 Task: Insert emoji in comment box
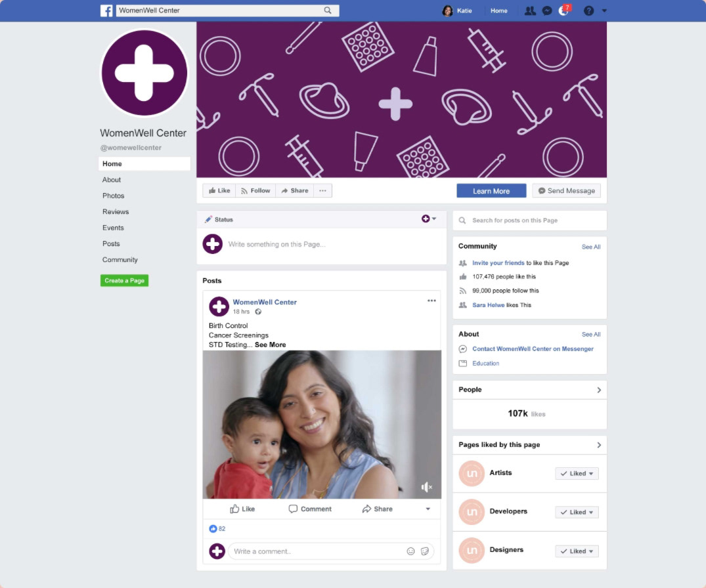[410, 551]
